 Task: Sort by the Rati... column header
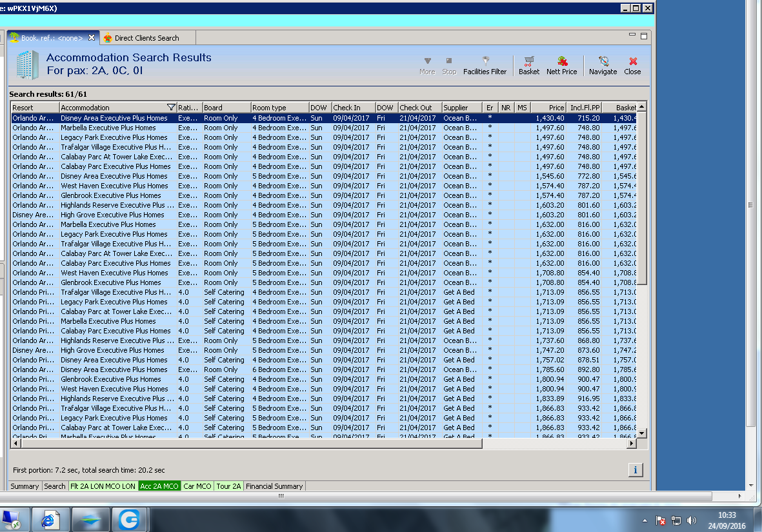click(190, 108)
